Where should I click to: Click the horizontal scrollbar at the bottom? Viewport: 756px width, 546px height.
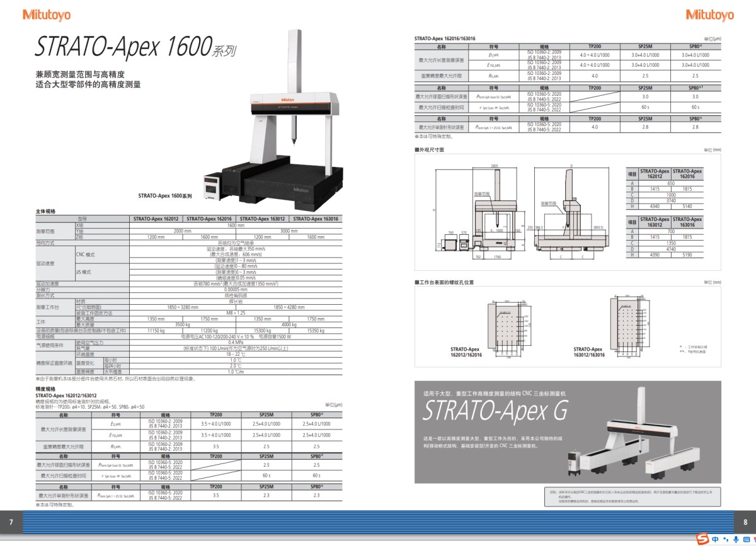coord(378,534)
